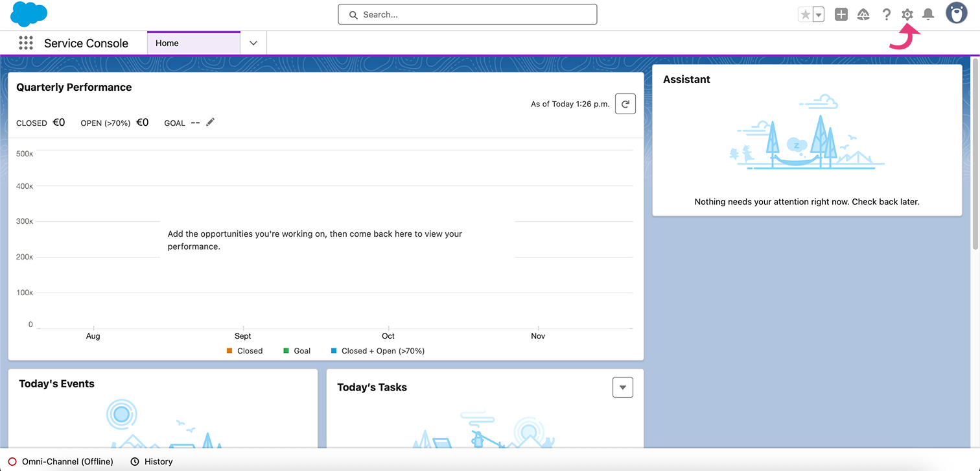This screenshot has width=980, height=471.
Task: Open the App Launcher grid icon
Action: pos(26,43)
